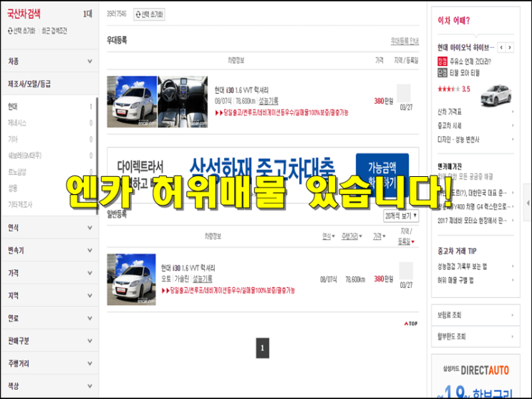Open general listing 현대 i30 title
This screenshot has width=532, height=399.
(188, 268)
